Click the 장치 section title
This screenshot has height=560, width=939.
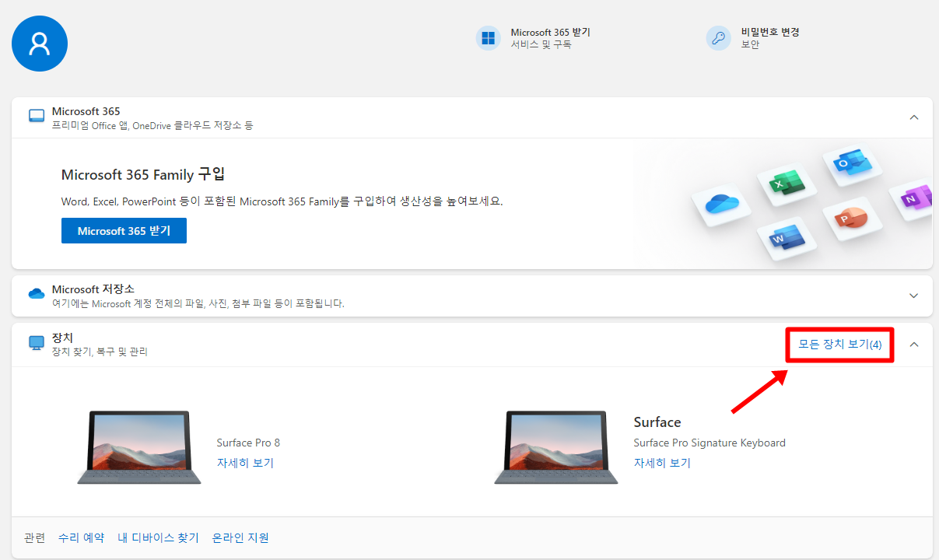[62, 338]
